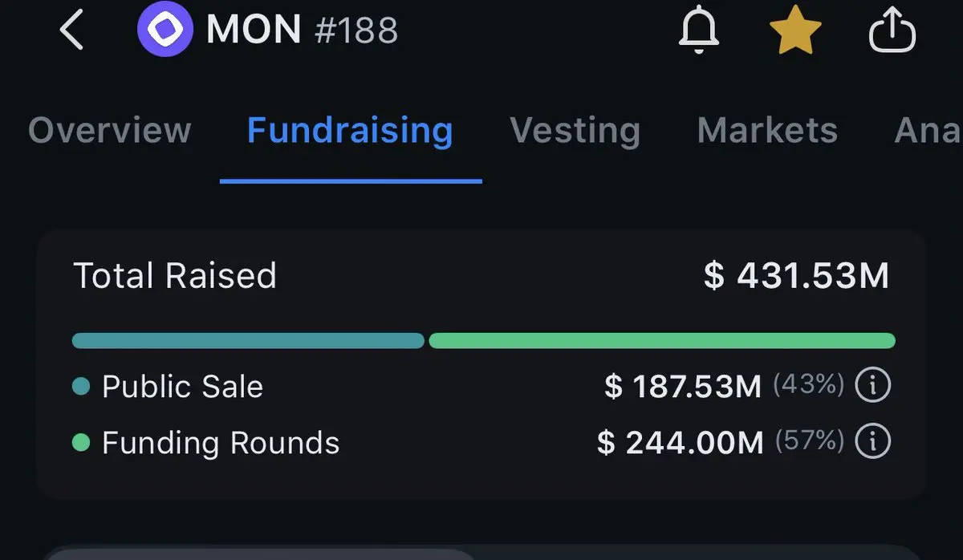This screenshot has width=963, height=560.
Task: Go to the Markets tab
Action: point(767,130)
